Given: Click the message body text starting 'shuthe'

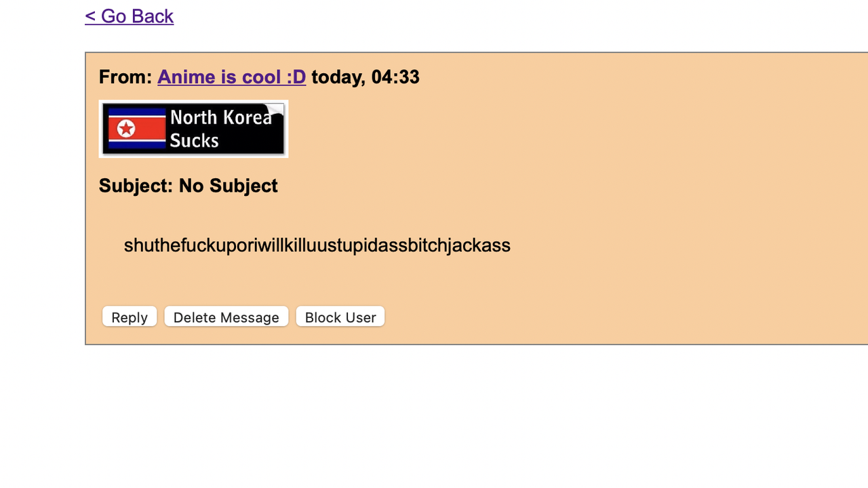Looking at the screenshot, I should pos(317,245).
